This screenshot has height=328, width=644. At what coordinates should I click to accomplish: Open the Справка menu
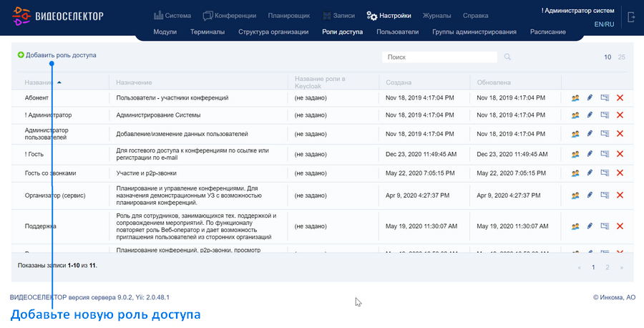click(475, 16)
